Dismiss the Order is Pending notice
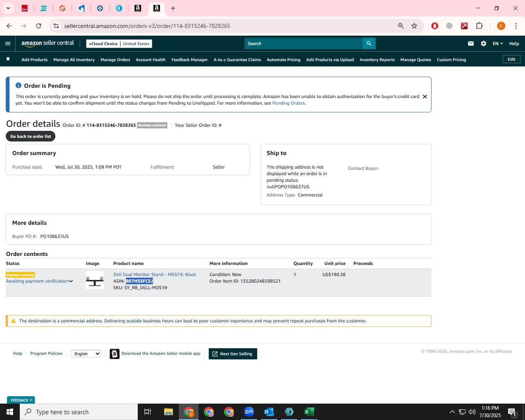This screenshot has height=420, width=525. pos(425,97)
